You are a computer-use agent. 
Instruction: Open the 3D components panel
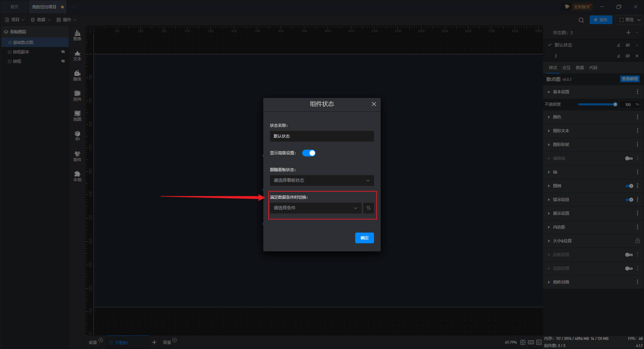[x=77, y=136]
